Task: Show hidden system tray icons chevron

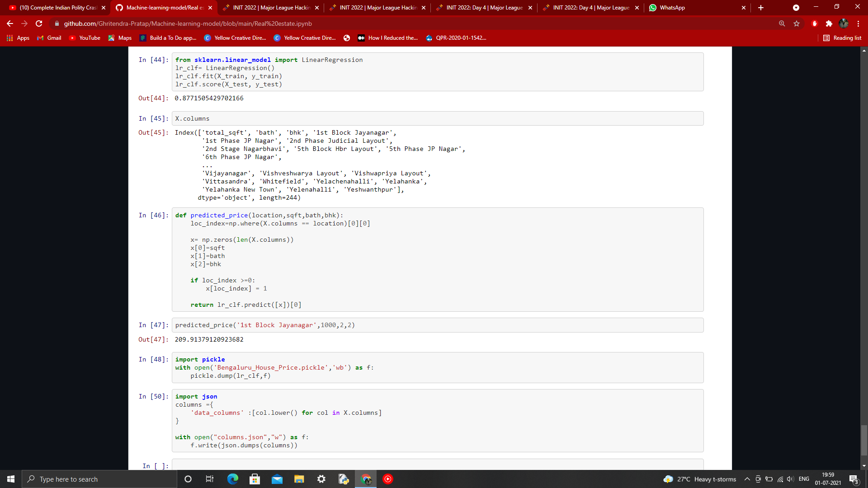Action: 747,479
